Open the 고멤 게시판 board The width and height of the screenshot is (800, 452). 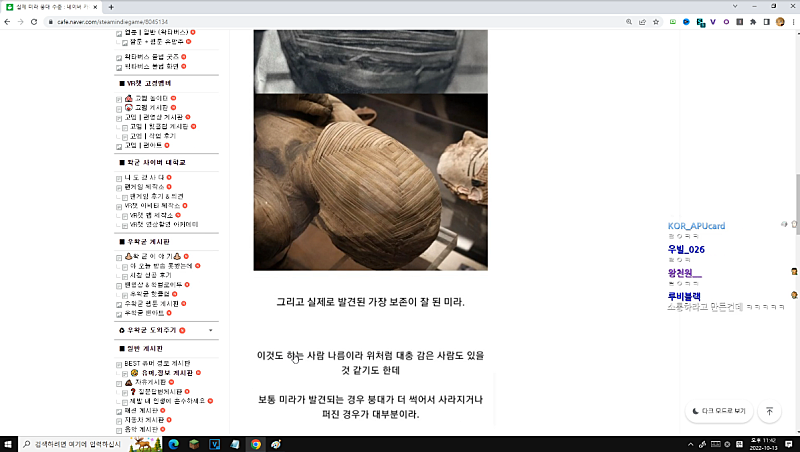(151, 108)
